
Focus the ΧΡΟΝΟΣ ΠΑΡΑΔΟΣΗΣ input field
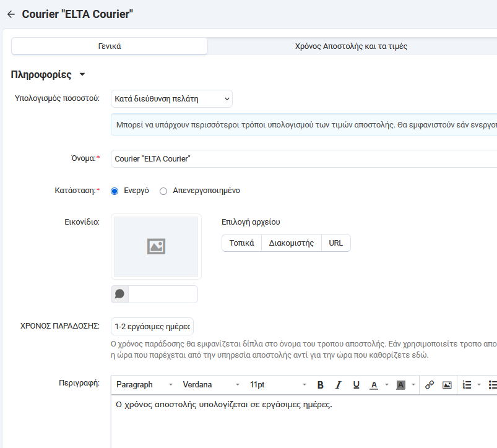[152, 326]
